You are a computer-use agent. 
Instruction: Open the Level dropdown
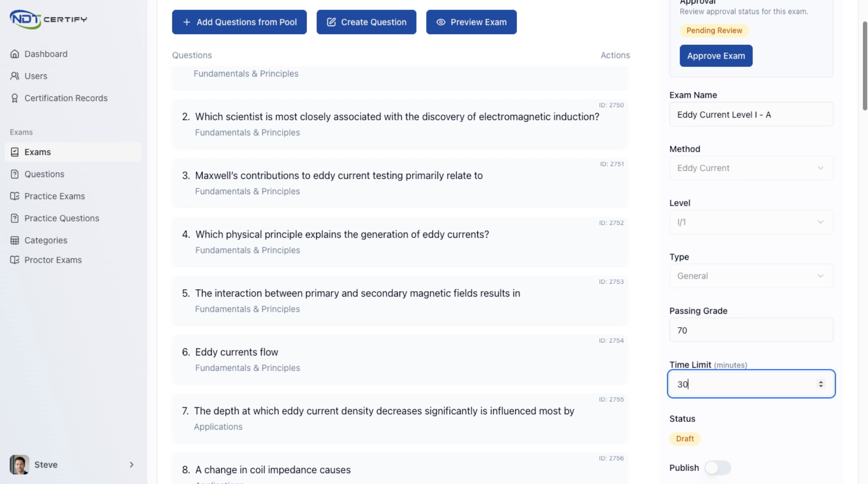(x=751, y=222)
